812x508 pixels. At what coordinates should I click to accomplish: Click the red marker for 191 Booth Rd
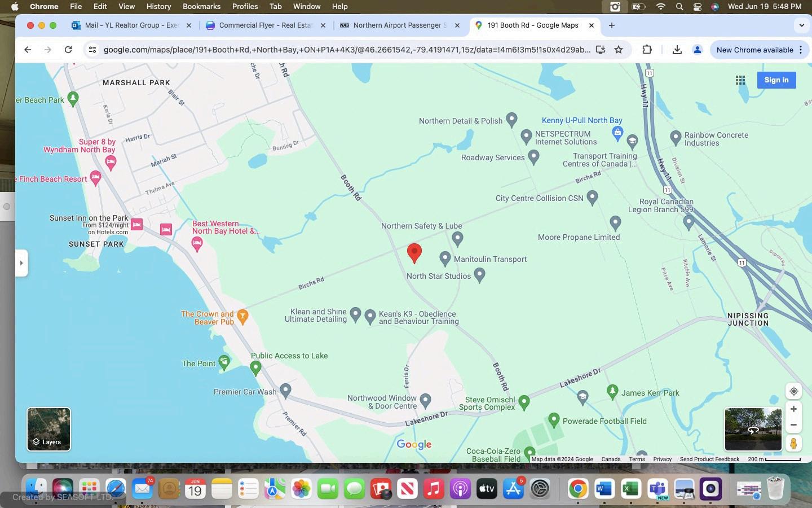point(414,253)
